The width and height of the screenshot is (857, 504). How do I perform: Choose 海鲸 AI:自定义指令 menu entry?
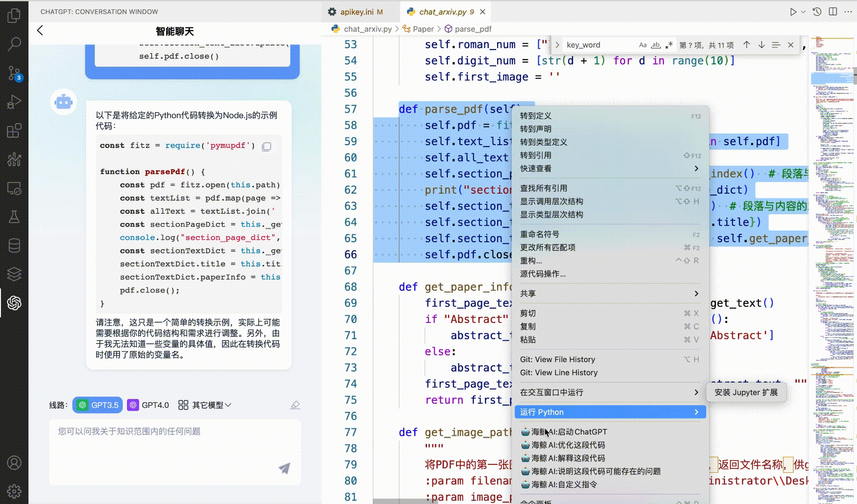(610, 484)
